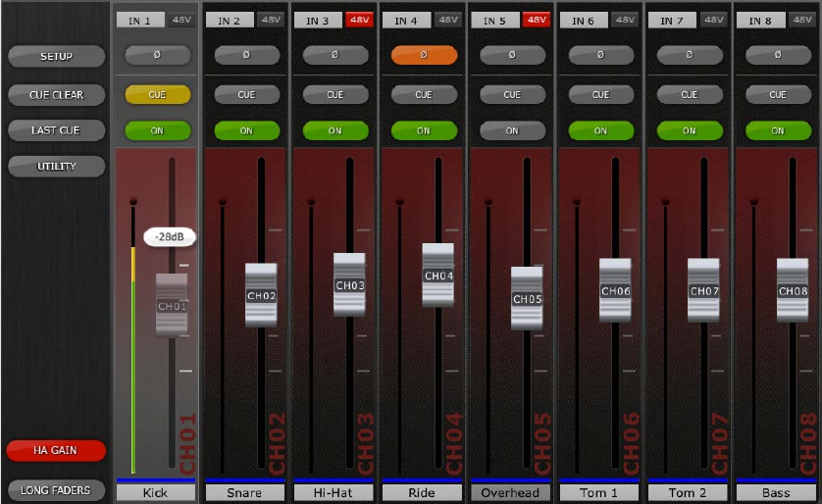Turn off the Bass channel ON button
This screenshot has width=822, height=504.
coord(778,131)
